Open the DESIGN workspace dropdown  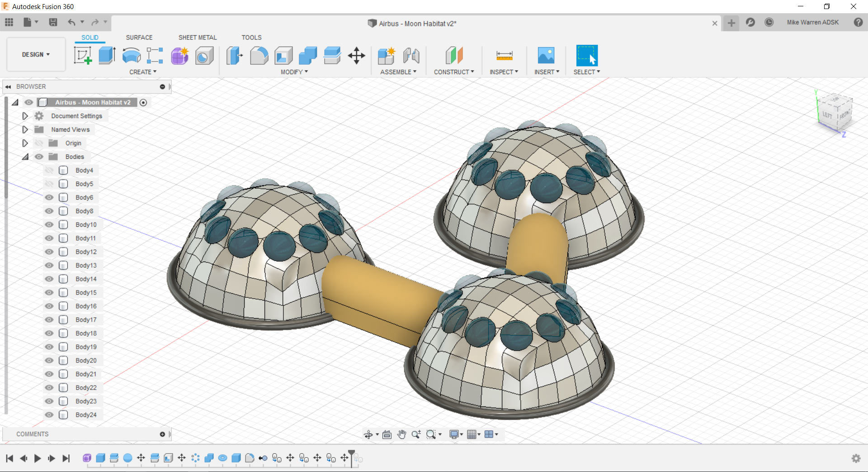click(x=36, y=54)
